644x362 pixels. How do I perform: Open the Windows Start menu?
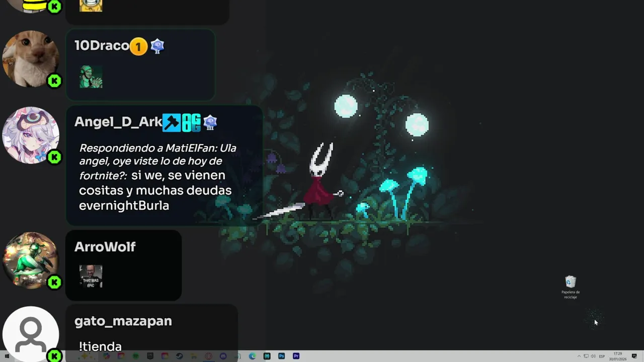(x=7, y=356)
